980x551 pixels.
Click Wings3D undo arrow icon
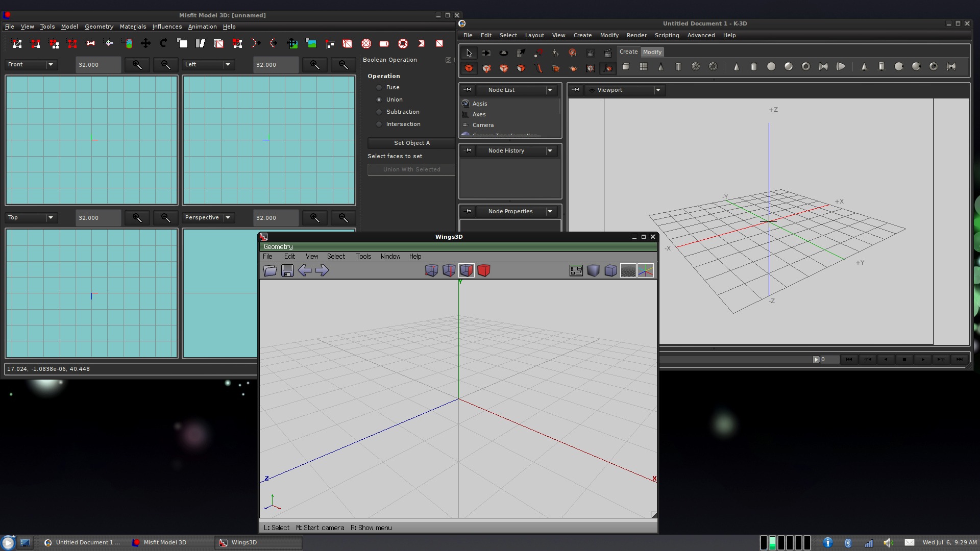pos(305,270)
